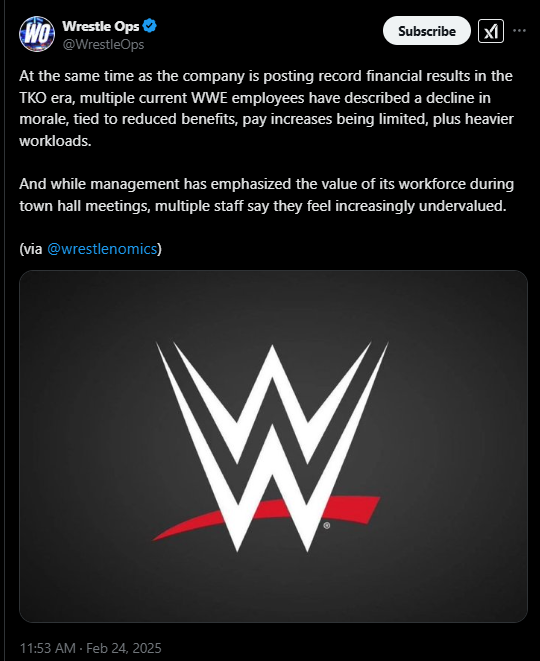Click the word "workloads." in the post
The image size is (540, 661).
(55, 141)
